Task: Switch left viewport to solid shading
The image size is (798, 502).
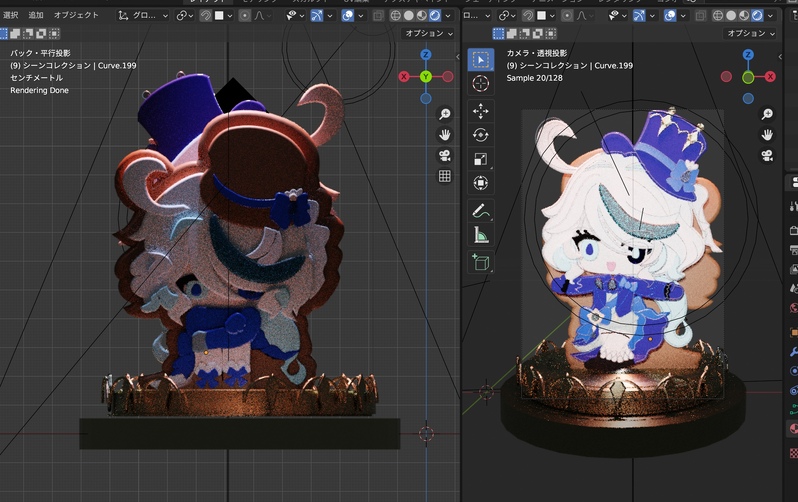Action: coord(409,16)
